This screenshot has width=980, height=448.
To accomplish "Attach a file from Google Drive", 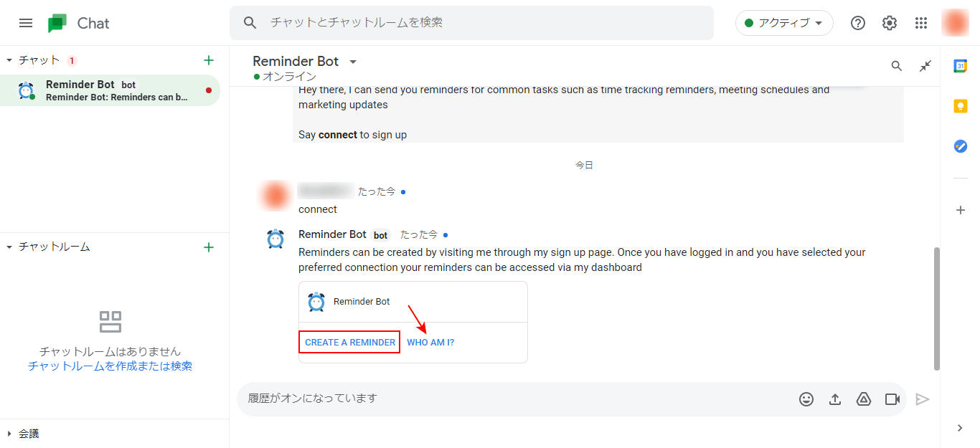I will [x=864, y=399].
